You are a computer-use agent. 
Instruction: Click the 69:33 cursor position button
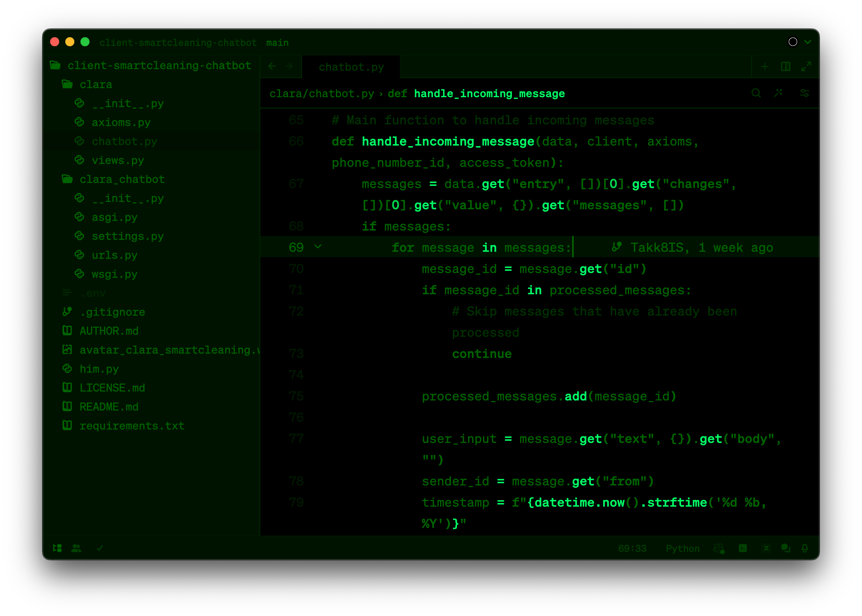(632, 548)
